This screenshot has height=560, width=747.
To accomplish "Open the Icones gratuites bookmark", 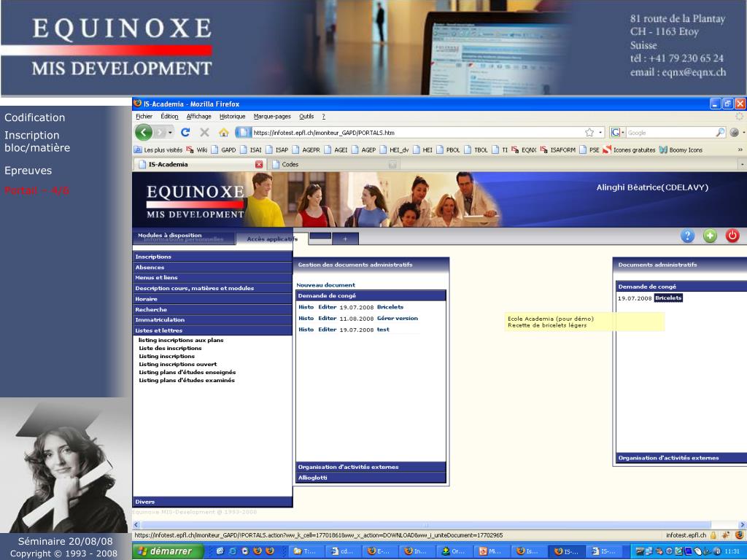I will [x=629, y=149].
